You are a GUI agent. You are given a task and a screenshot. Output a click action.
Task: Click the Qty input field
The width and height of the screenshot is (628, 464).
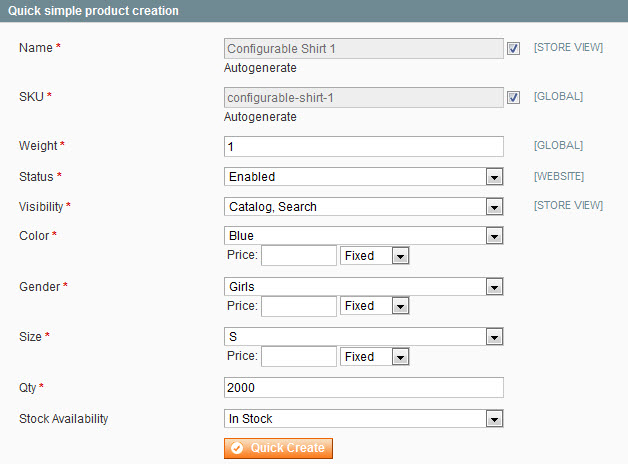[x=364, y=388]
